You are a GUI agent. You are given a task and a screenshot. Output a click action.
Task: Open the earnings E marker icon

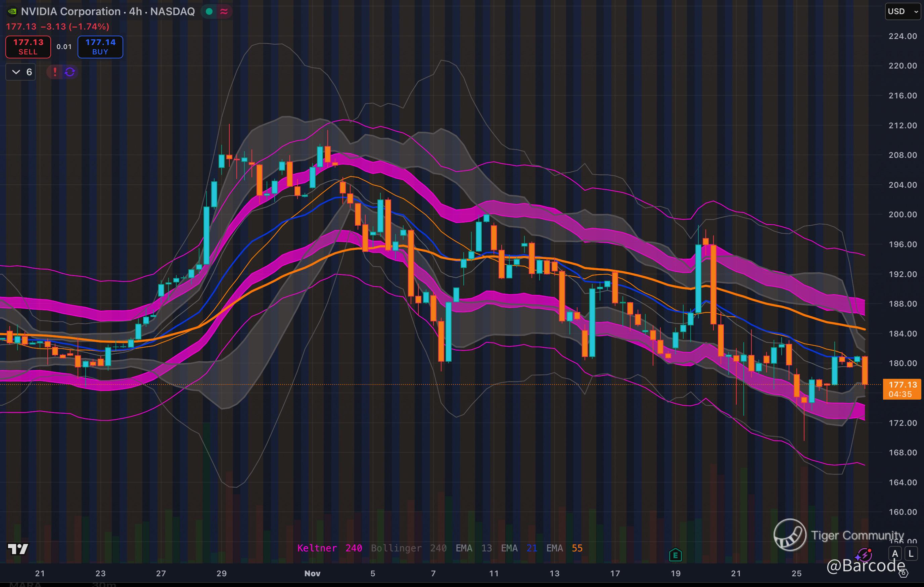(675, 555)
